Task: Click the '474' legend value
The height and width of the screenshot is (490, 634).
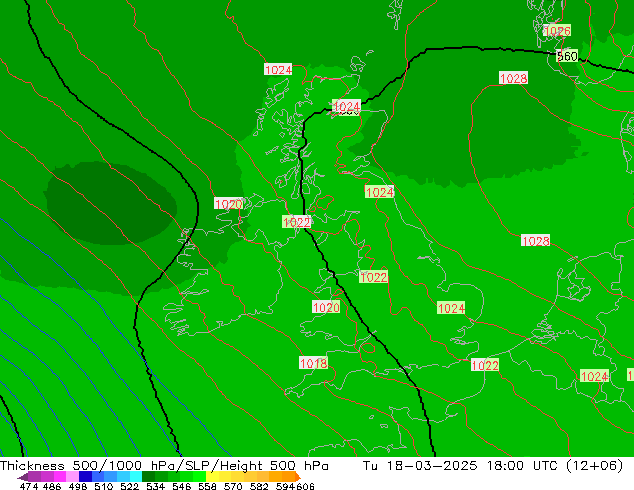Action: (x=29, y=486)
